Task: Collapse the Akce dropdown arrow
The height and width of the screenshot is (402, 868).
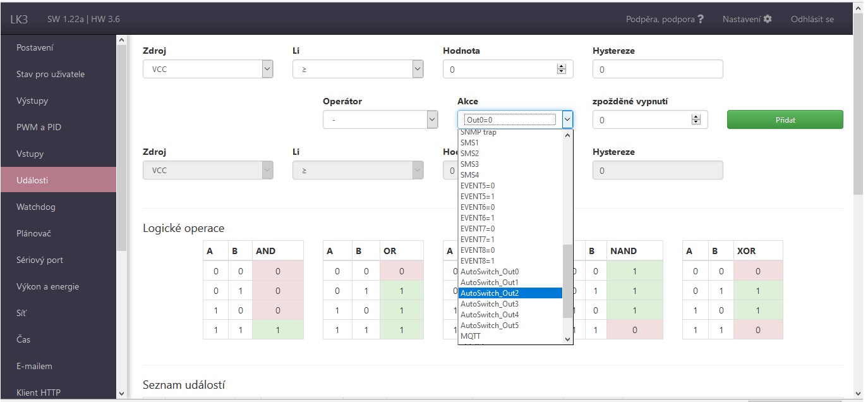Action: click(x=567, y=119)
